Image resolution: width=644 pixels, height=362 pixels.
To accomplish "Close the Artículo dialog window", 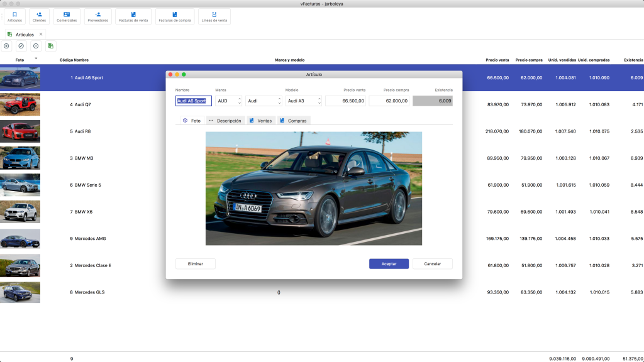I will click(x=170, y=74).
